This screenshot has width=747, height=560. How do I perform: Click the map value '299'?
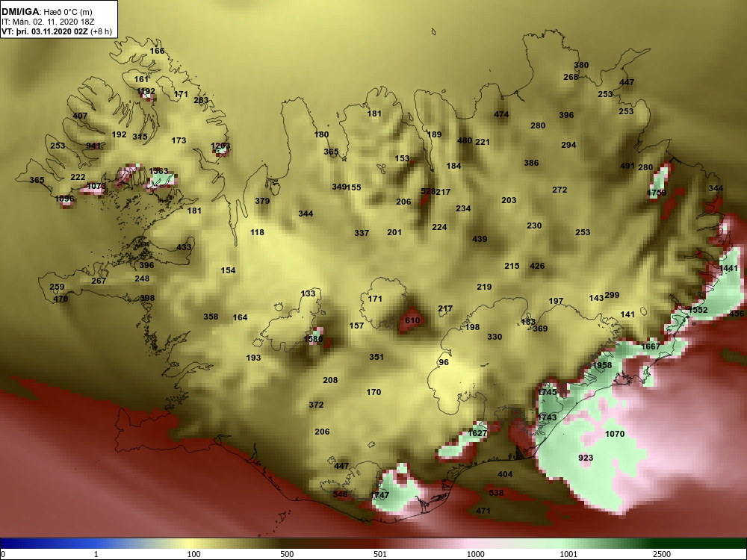pos(612,295)
